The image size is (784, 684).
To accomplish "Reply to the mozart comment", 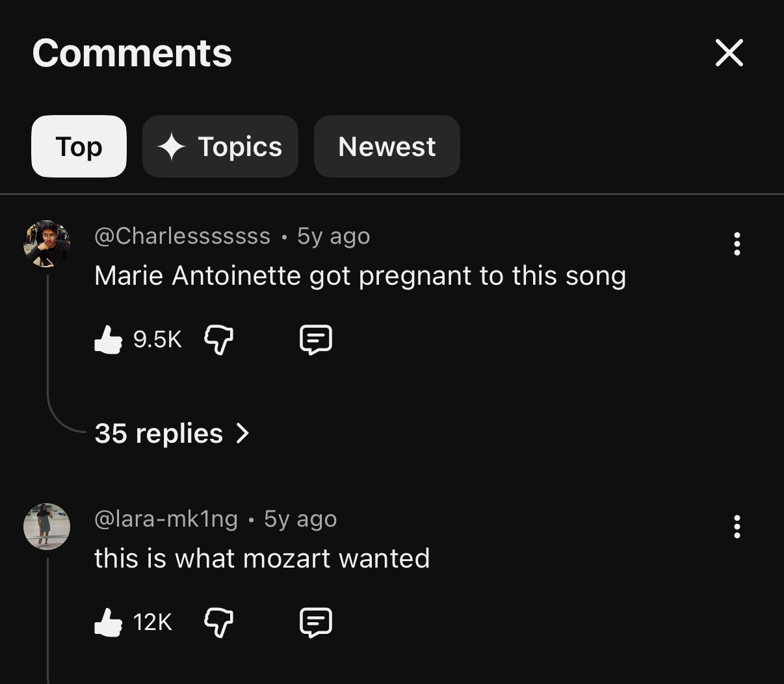I will point(316,622).
